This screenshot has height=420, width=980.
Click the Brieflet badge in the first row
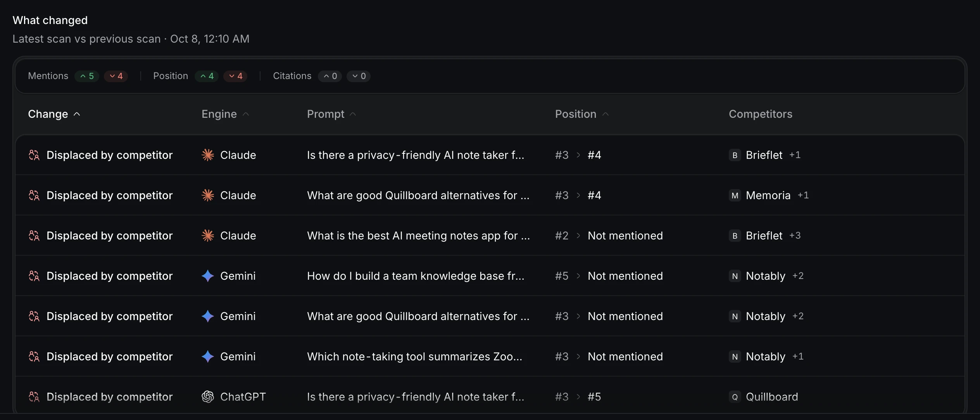pos(735,155)
